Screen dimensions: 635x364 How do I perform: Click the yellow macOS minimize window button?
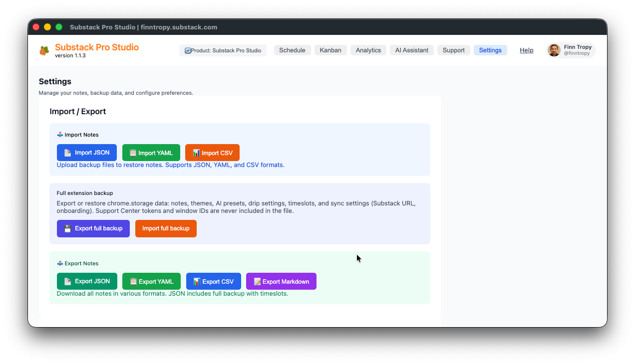(x=47, y=27)
